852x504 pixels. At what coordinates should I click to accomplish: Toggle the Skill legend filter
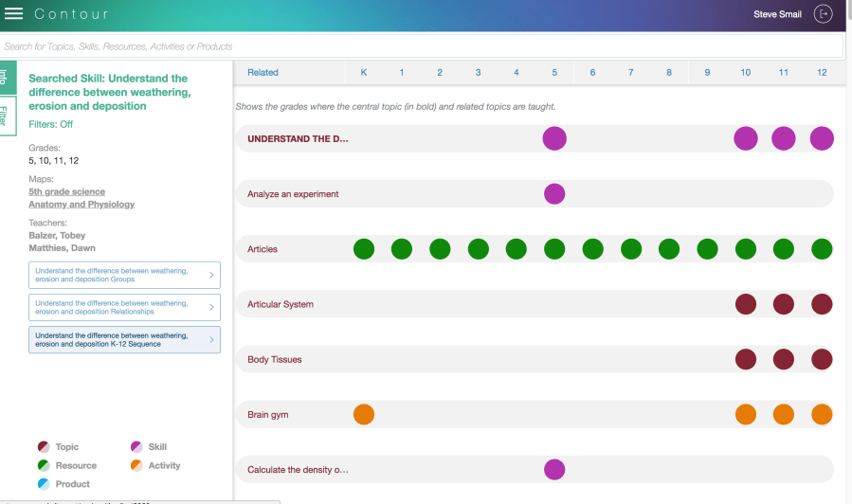click(x=136, y=447)
